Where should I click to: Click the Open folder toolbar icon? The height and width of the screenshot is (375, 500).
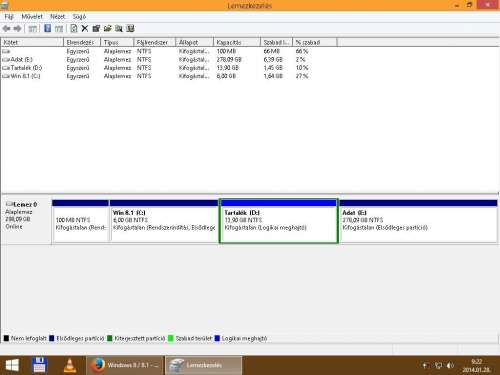point(107,29)
